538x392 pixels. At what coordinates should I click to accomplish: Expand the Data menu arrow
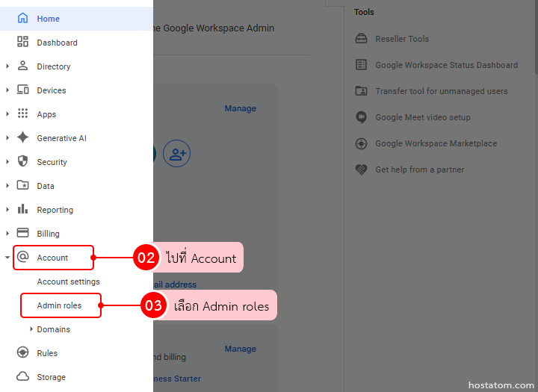(7, 185)
